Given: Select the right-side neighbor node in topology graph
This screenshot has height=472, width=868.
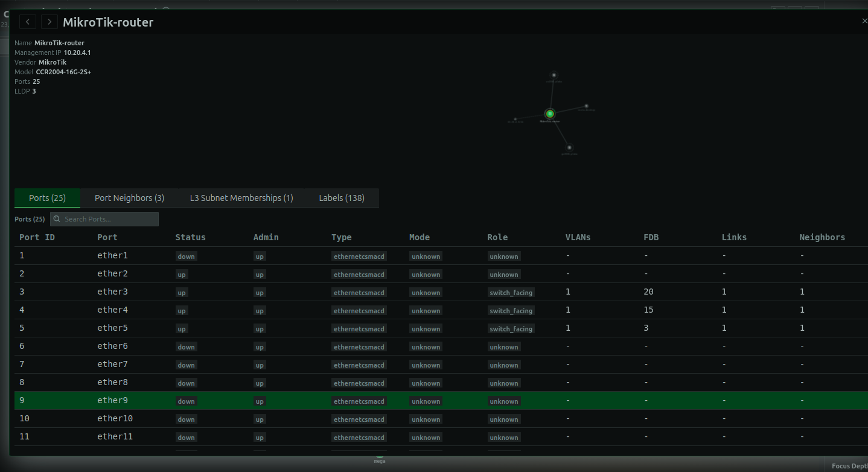Looking at the screenshot, I should (586, 106).
